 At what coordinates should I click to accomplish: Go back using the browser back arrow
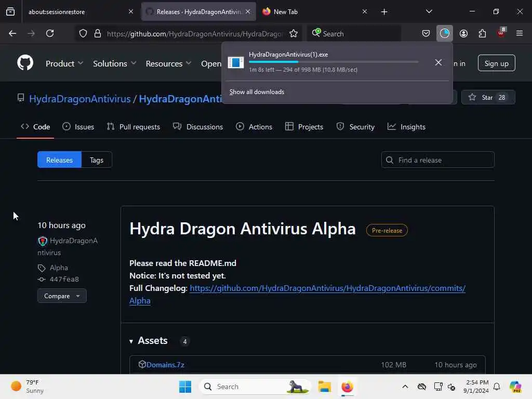(x=12, y=33)
